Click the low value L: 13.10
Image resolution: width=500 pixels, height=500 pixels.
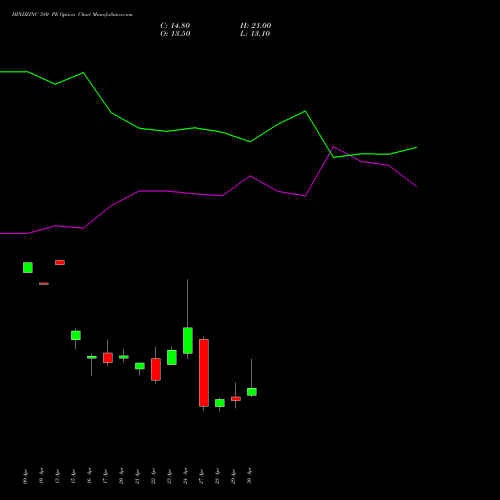pos(255,34)
